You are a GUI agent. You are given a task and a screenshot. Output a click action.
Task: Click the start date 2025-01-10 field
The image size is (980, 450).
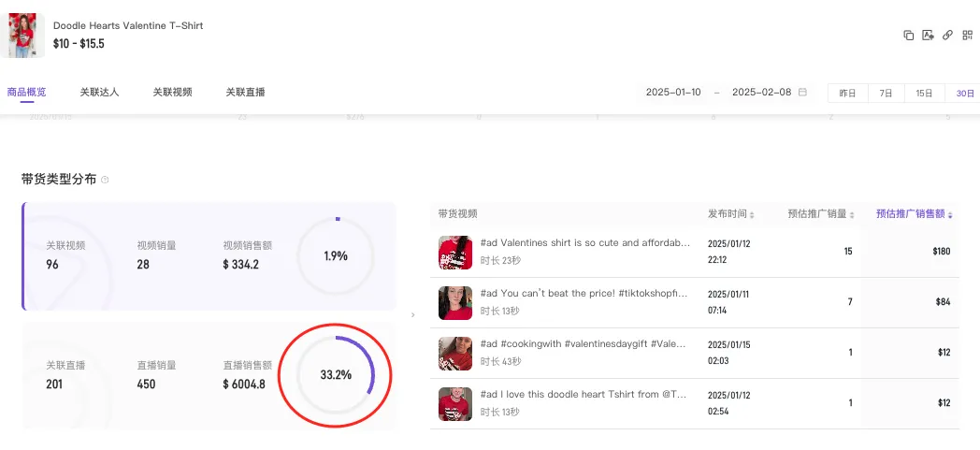[673, 92]
